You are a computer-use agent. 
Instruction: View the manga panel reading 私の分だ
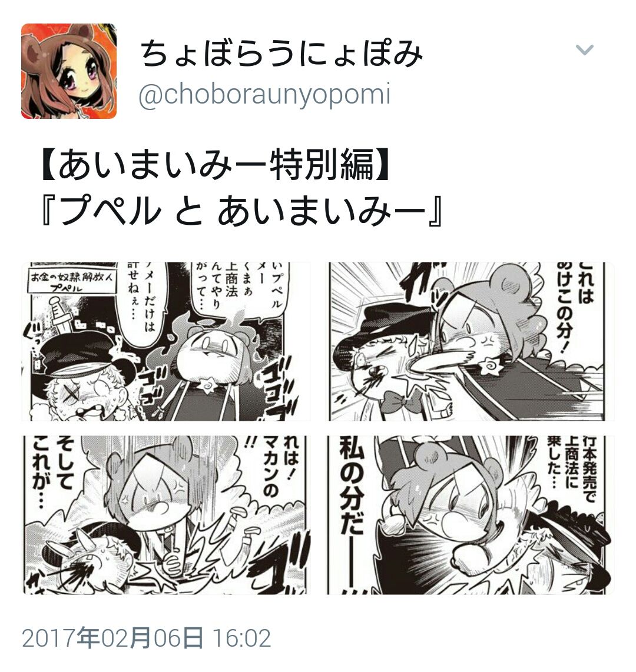pyautogui.click(x=471, y=515)
